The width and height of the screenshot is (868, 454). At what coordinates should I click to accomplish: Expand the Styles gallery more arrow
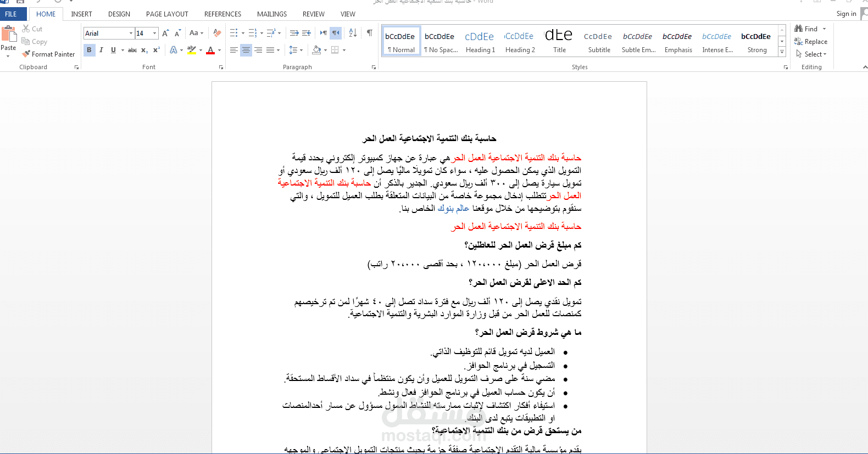click(782, 52)
